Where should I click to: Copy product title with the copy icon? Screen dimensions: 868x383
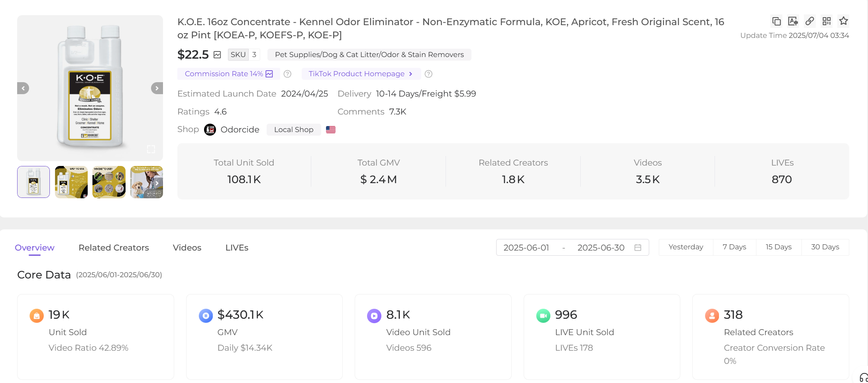click(776, 21)
